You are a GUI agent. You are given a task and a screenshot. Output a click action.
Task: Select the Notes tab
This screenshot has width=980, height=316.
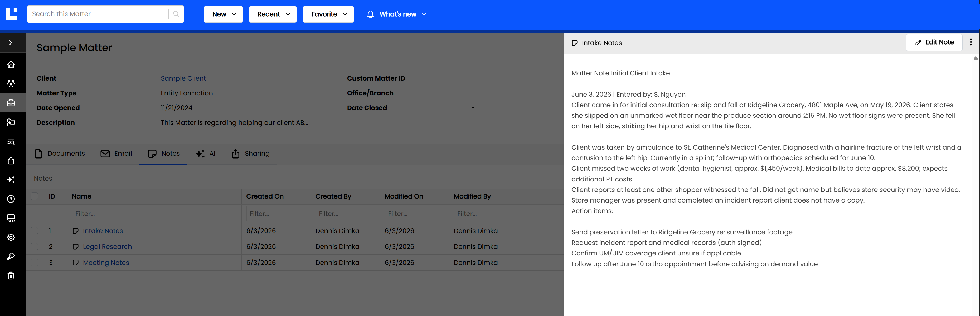pos(164,154)
